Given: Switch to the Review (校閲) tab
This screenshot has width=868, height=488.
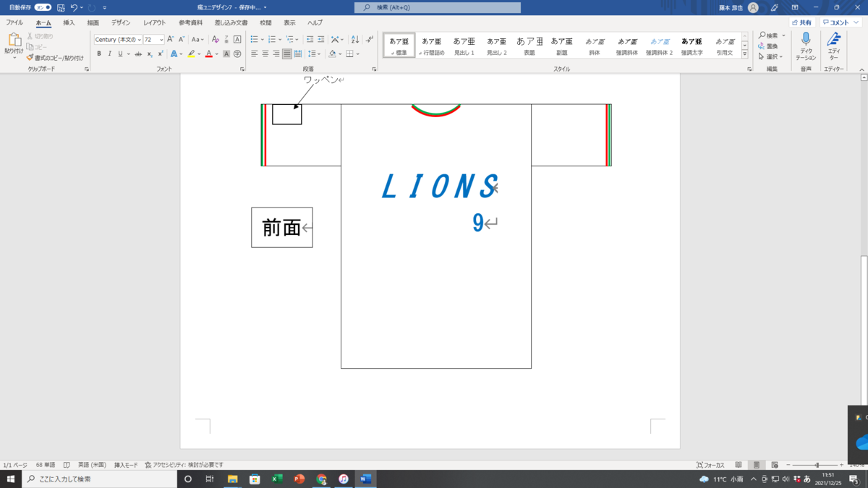Looking at the screenshot, I should coord(265,22).
